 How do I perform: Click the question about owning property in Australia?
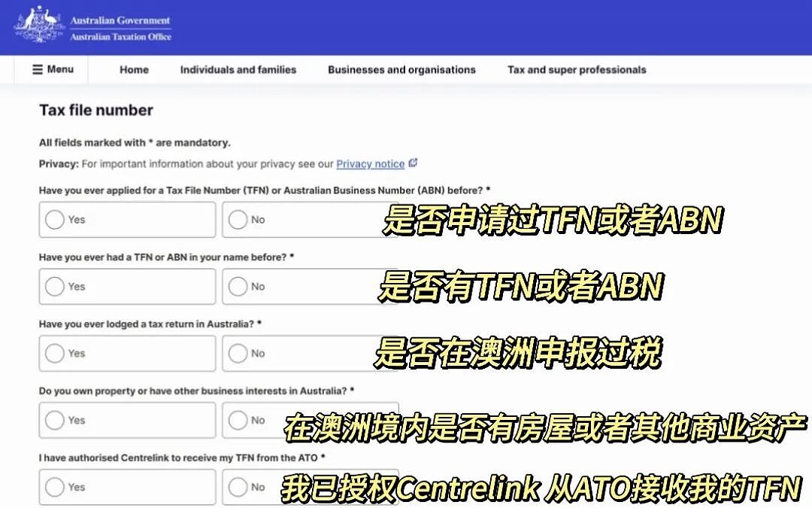(197, 391)
